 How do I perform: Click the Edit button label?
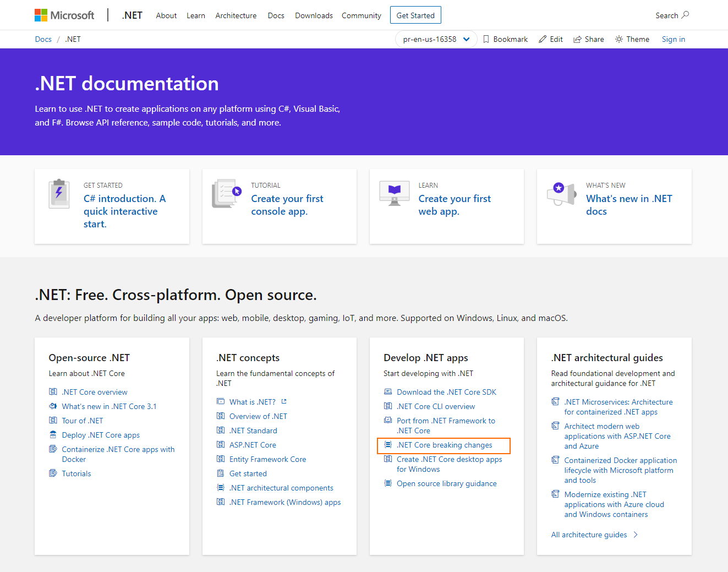[x=556, y=39]
